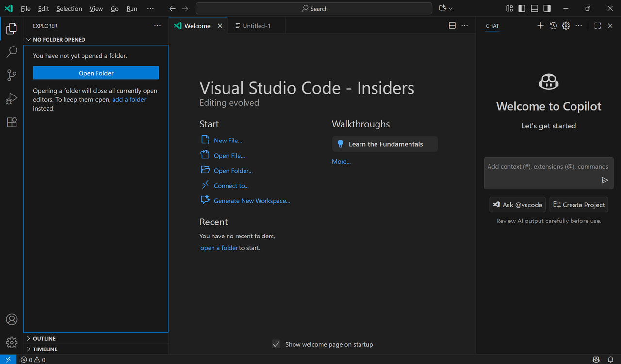
Task: Open the overflow menu ellipsis in menu bar
Action: pyautogui.click(x=150, y=8)
